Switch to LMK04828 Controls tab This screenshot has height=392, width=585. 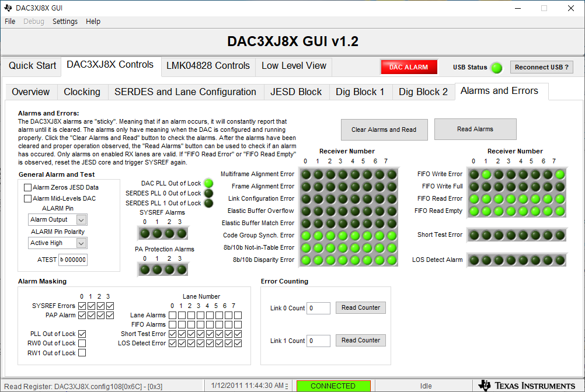(208, 66)
